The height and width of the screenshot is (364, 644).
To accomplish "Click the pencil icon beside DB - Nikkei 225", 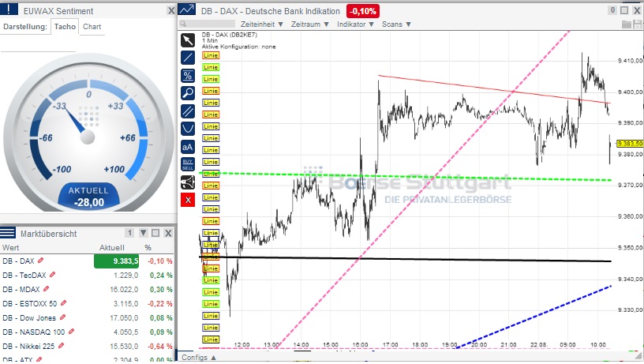I will point(62,346).
